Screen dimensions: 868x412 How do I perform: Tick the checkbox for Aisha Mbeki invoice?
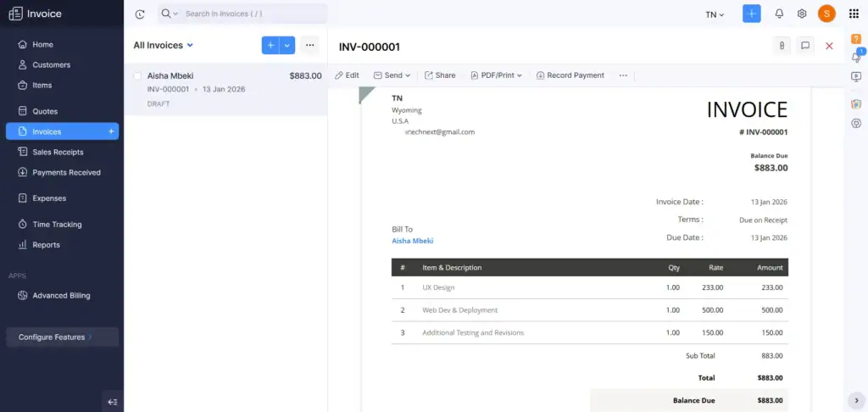(x=138, y=75)
